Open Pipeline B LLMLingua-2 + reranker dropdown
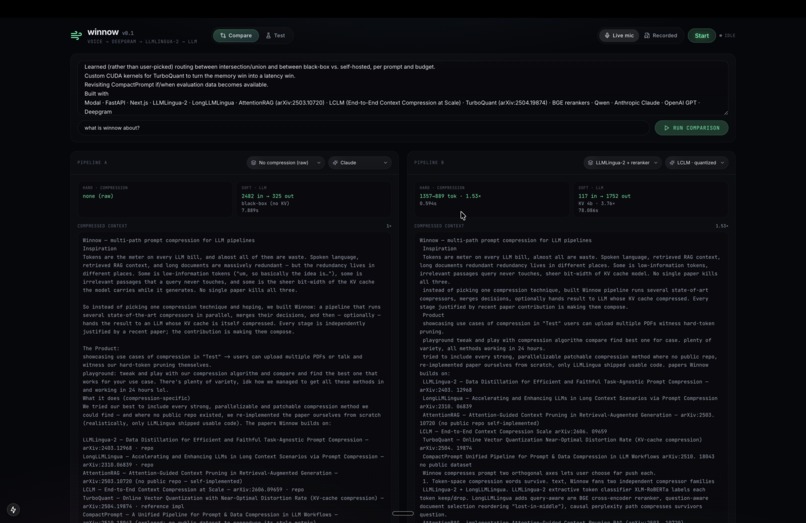806x523 pixels. pos(622,163)
